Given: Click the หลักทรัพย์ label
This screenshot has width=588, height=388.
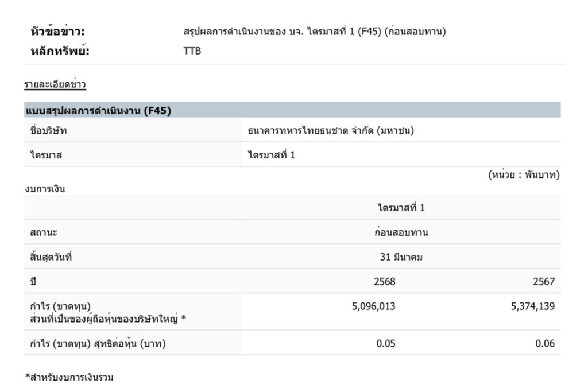Looking at the screenshot, I should 60,51.
